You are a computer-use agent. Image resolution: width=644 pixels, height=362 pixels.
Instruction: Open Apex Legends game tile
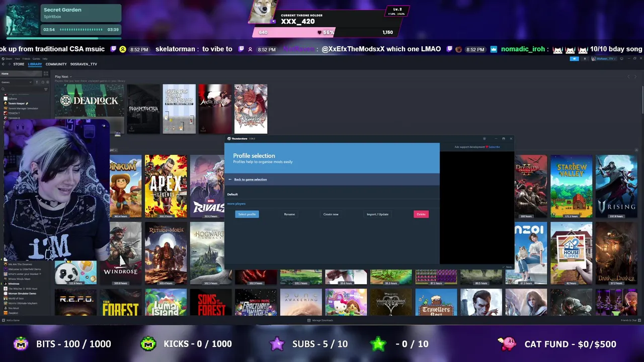coord(166,186)
